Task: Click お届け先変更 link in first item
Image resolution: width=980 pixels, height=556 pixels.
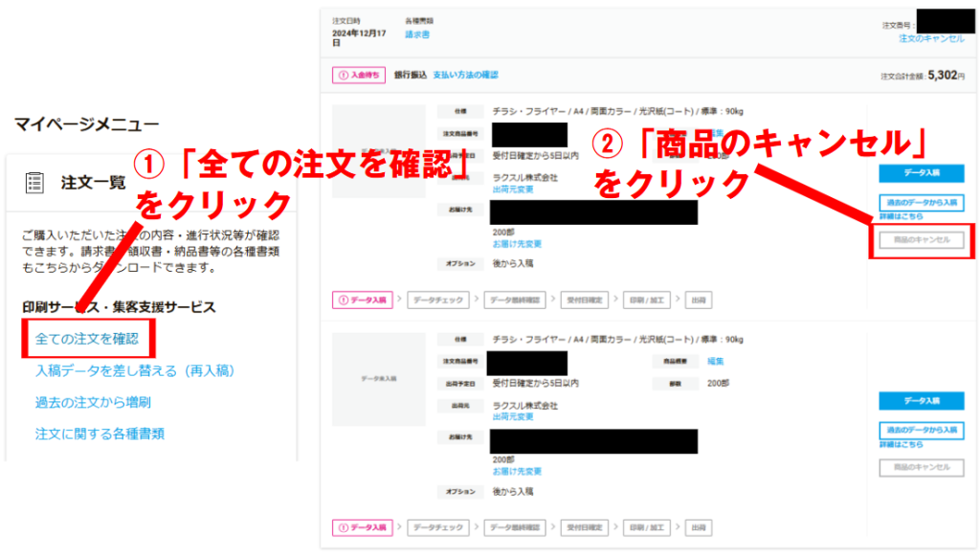Action: [517, 244]
